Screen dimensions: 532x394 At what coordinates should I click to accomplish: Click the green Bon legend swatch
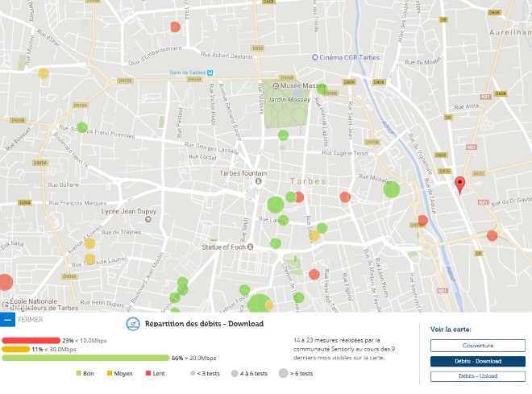79,374
